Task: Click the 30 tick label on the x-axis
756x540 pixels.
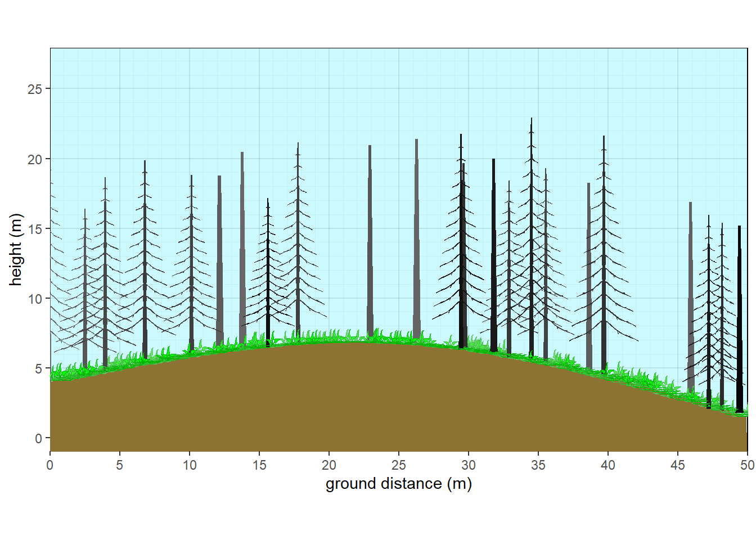Action: pos(468,465)
